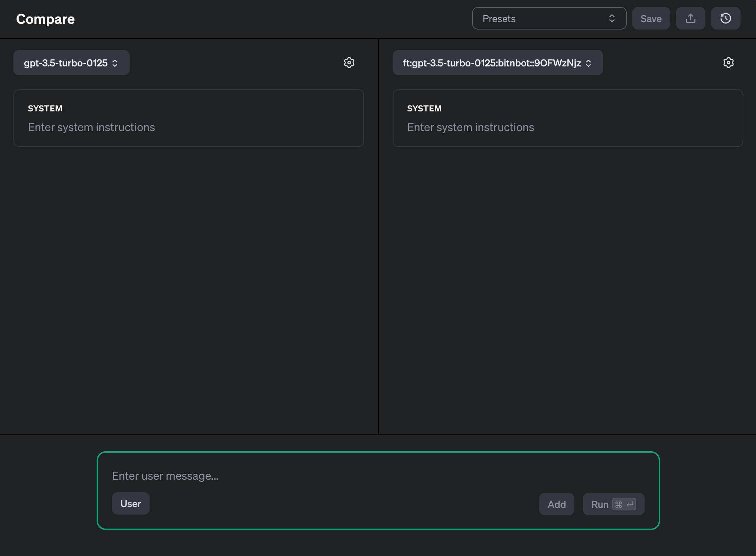
Task: Open the fine-tuned model's settings gear
Action: coord(728,63)
